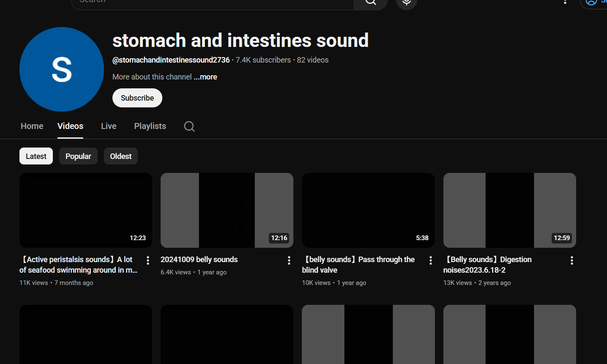The height and width of the screenshot is (364, 607).
Task: Open more options for Digestion noises2023.6.18-2 video
Action: pos(571,260)
